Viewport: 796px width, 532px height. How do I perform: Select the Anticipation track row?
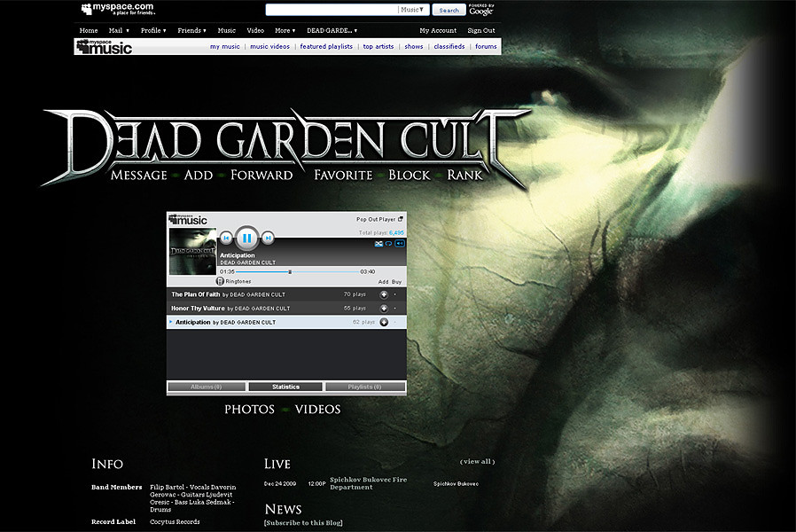[x=286, y=323]
